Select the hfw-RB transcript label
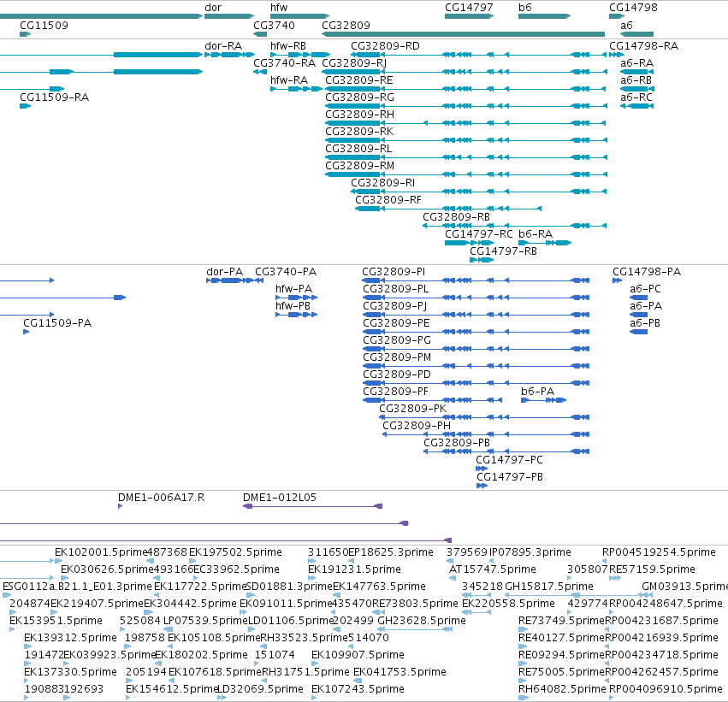This screenshot has width=728, height=702. tap(288, 46)
